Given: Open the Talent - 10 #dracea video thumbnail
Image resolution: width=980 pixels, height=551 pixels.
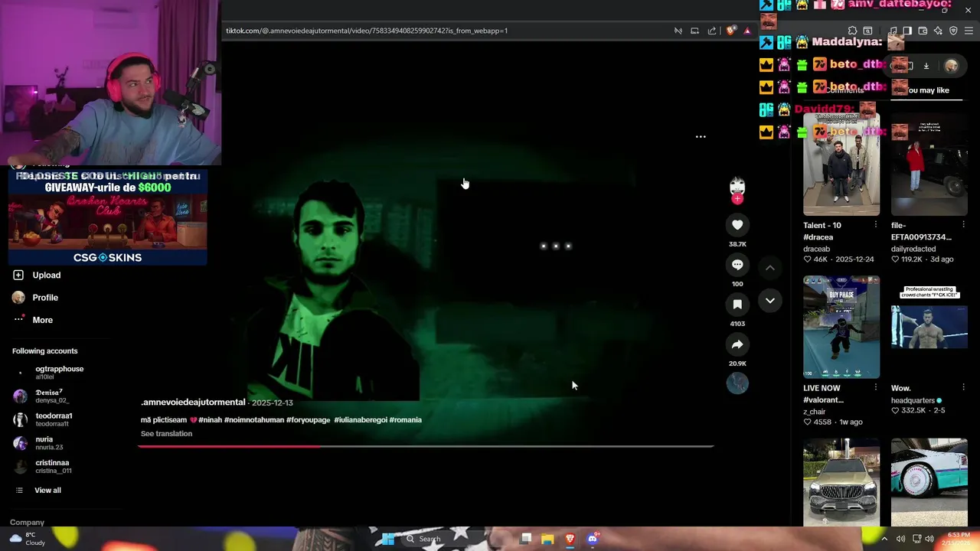Looking at the screenshot, I should (x=841, y=165).
